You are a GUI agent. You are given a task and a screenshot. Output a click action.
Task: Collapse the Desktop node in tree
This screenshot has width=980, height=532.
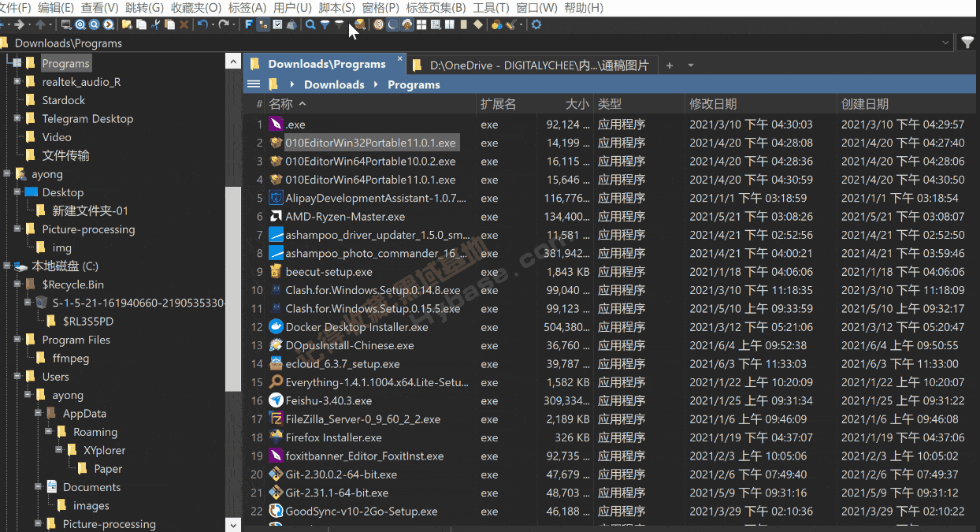(17, 192)
